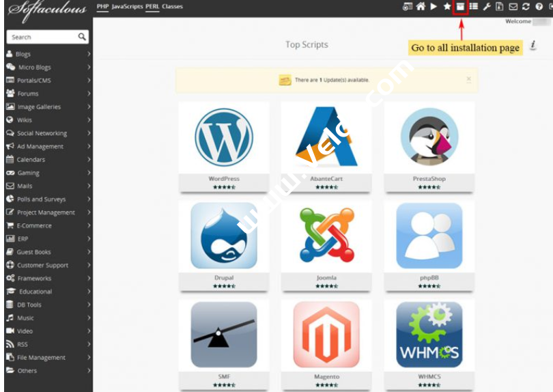Switch to the JavaScripts tab
The image size is (553, 392).
click(127, 7)
